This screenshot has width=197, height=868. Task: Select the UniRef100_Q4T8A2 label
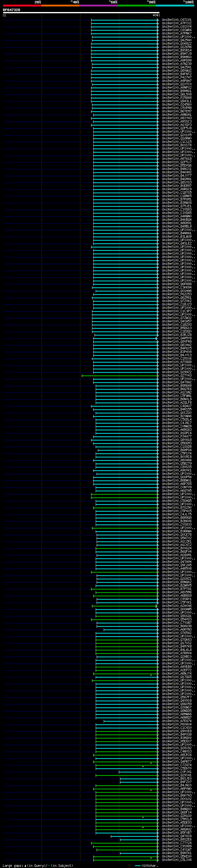pyautogui.click(x=177, y=382)
